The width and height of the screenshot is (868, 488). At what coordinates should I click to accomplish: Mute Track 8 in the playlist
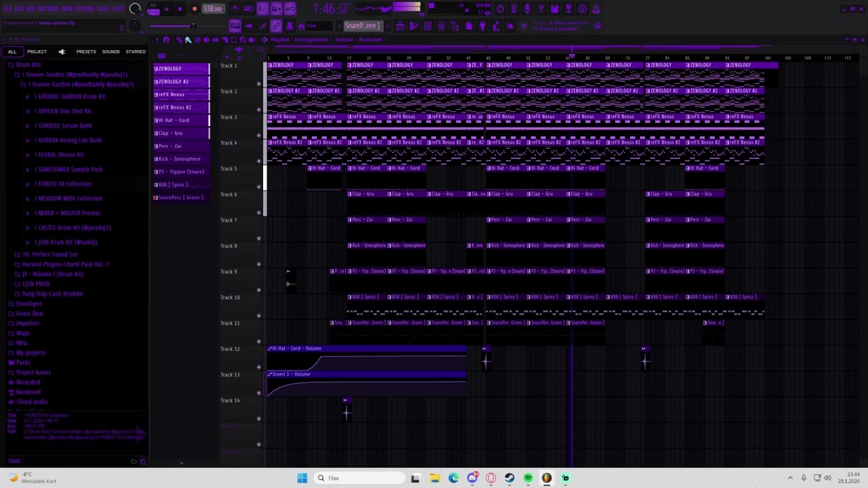pos(258,264)
